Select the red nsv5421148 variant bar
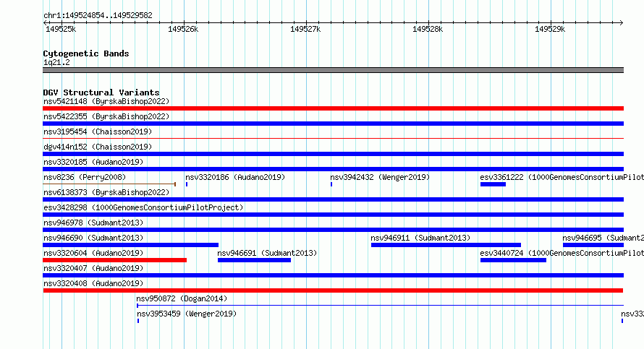The image size is (644, 349). point(333,108)
